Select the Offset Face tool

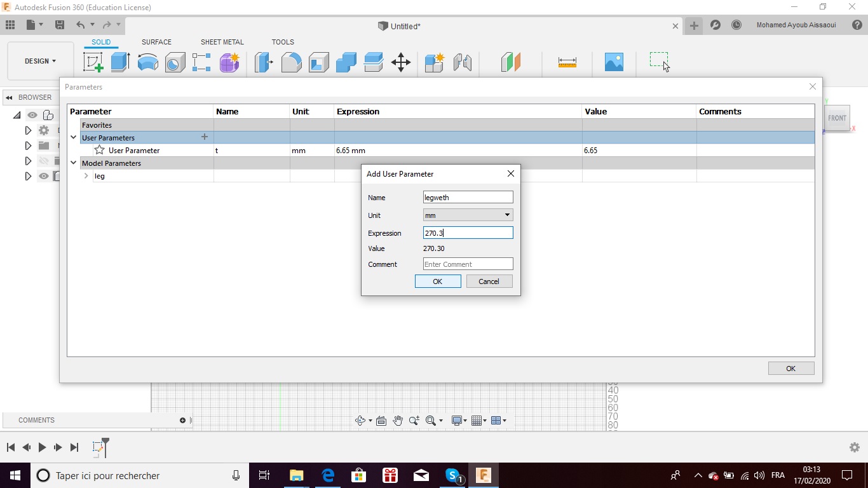point(373,62)
